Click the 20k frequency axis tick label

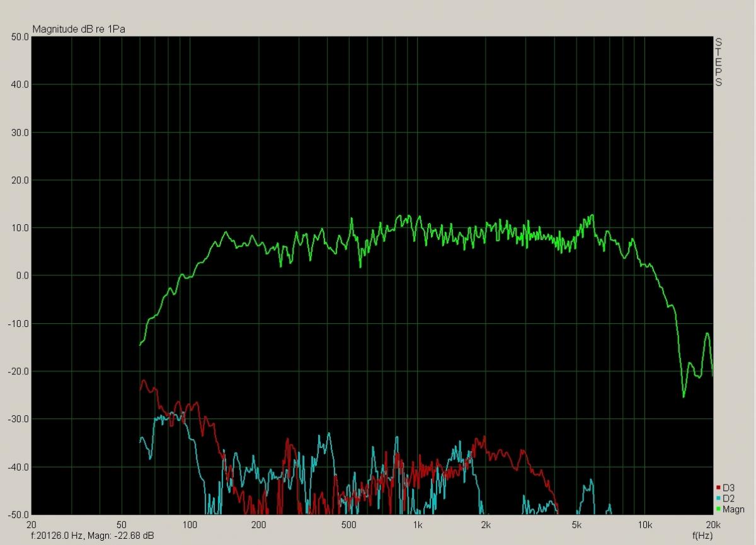713,525
